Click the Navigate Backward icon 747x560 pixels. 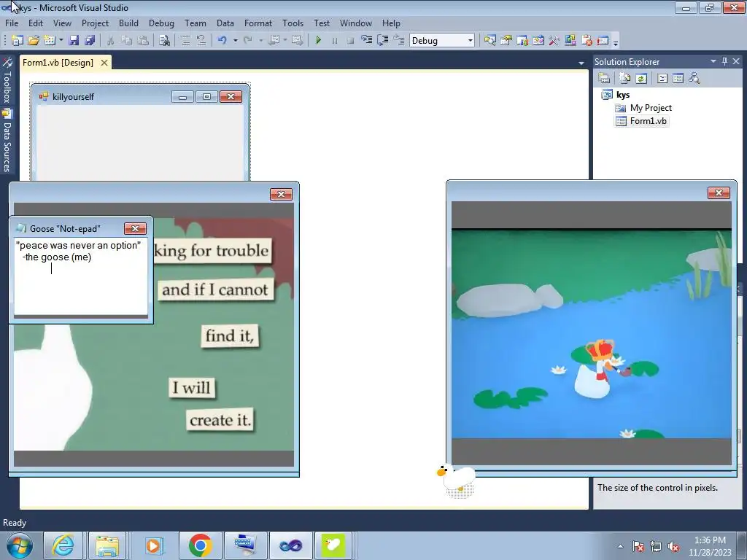click(x=274, y=41)
